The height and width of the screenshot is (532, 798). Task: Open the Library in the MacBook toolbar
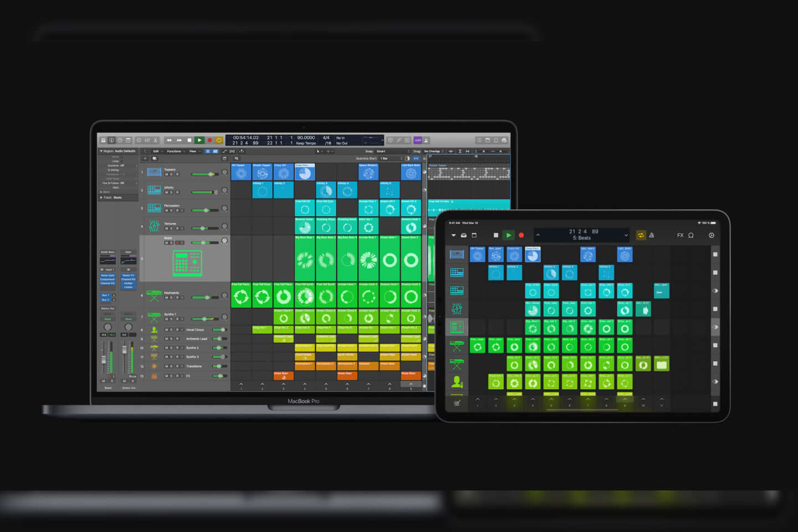pyautogui.click(x=103, y=140)
